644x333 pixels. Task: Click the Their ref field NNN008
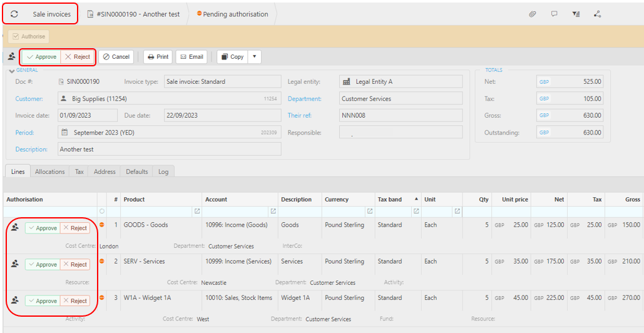[401, 115]
